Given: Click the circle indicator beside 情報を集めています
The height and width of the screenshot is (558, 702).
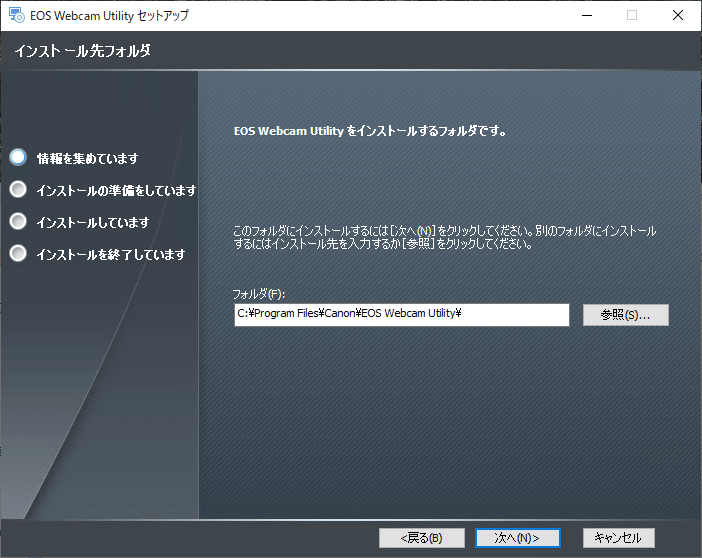Looking at the screenshot, I should pos(17,157).
